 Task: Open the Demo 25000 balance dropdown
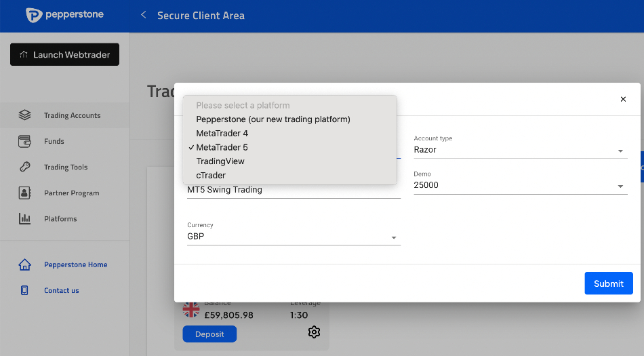[521, 185]
